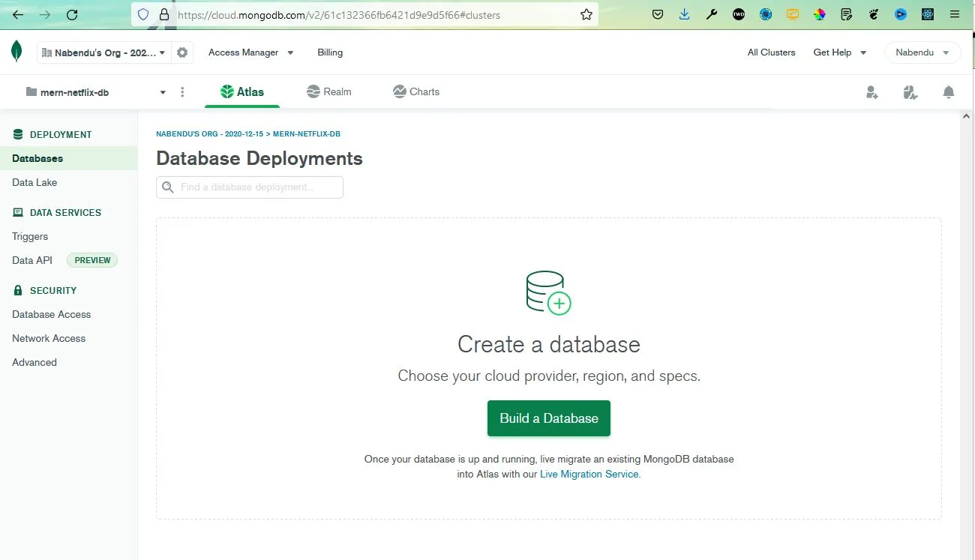This screenshot has height=560, width=975.
Task: Open the Live Migration Service link
Action: (x=589, y=474)
